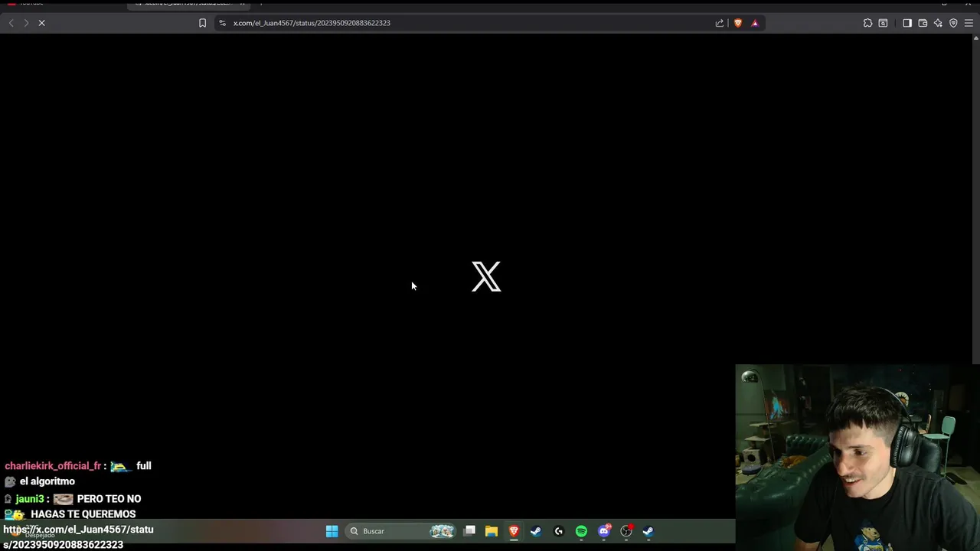Click the chat message "el algoritmo"
980x551 pixels.
[47, 481]
